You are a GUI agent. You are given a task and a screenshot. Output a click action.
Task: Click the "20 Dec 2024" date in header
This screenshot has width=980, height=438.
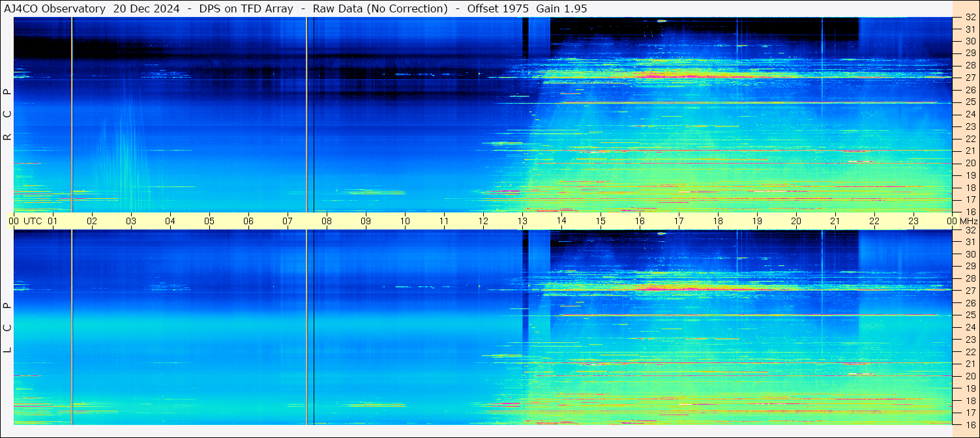point(147,8)
